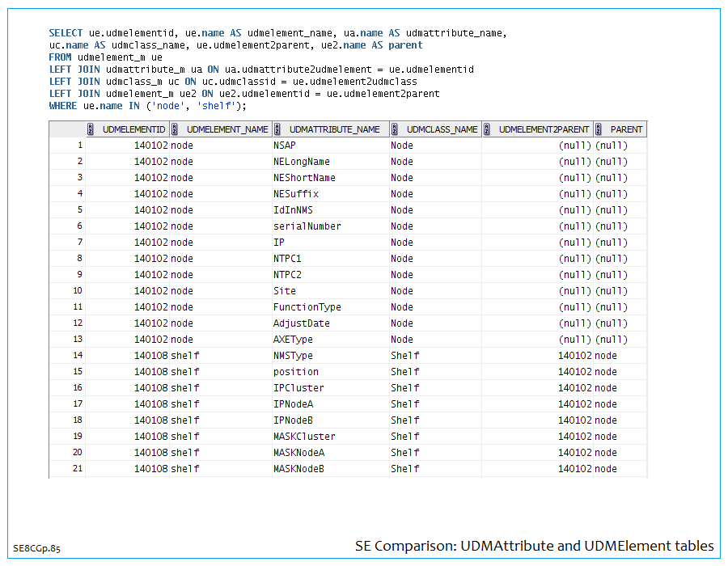Click the sort icon beside UDMATTRIBUTE_NAME header
The image size is (728, 566).
[x=278, y=129]
